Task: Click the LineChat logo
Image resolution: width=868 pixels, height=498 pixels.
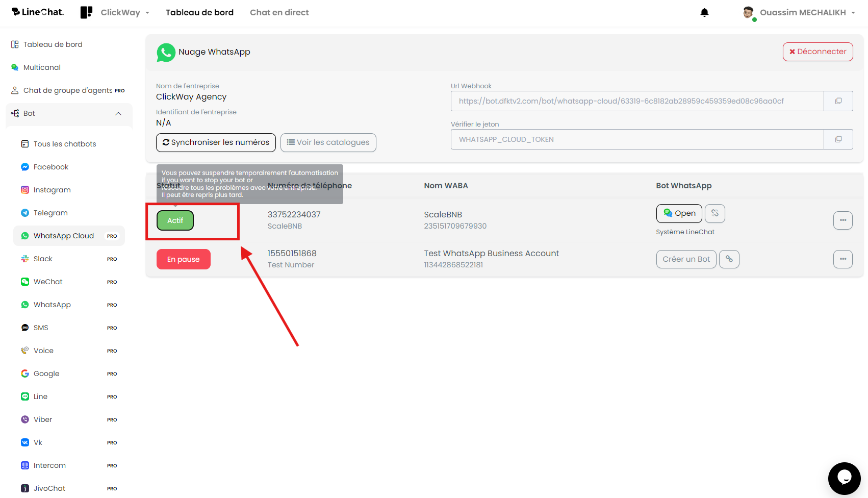Action: (x=38, y=12)
